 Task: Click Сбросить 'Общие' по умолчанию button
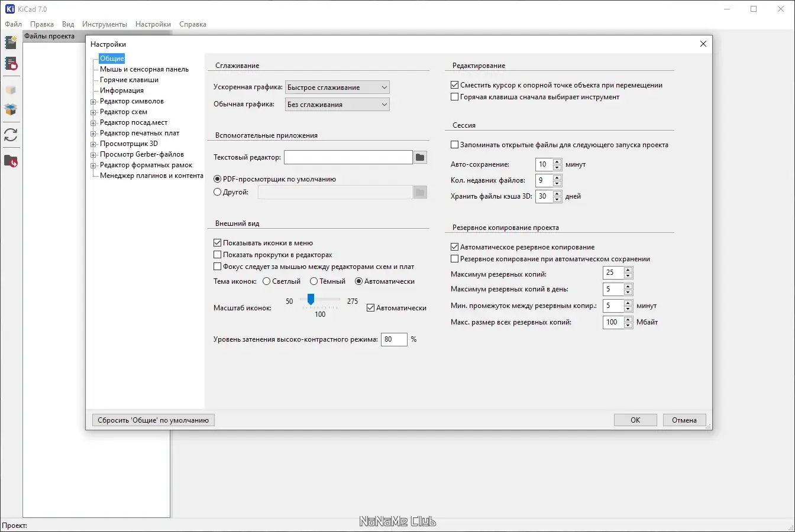tap(153, 420)
